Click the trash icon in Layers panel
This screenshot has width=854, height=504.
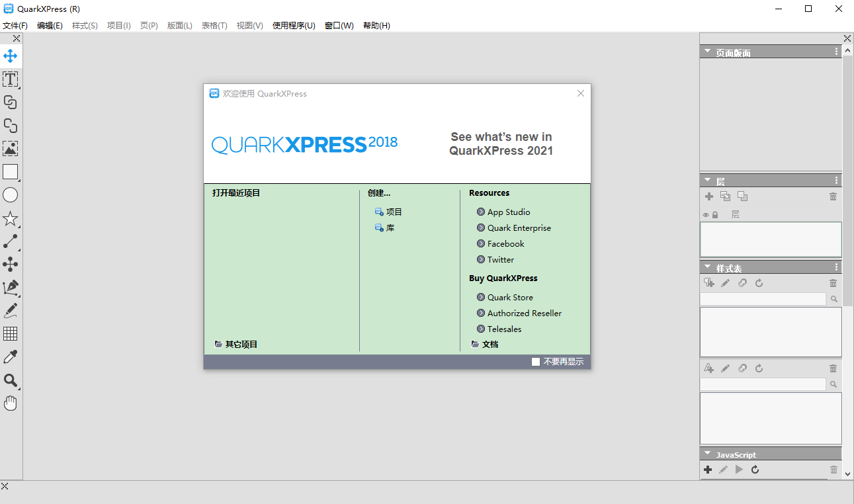pos(833,196)
